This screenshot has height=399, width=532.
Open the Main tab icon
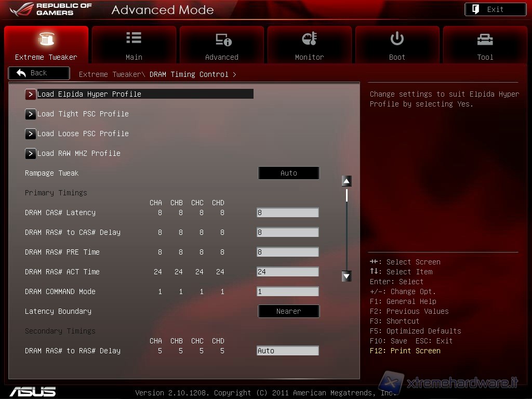(134, 38)
